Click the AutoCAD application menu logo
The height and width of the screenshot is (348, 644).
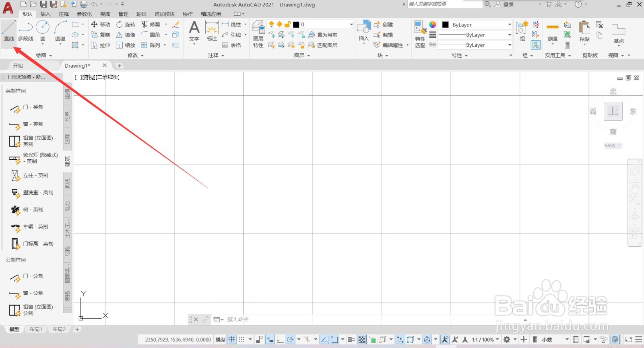tap(8, 7)
